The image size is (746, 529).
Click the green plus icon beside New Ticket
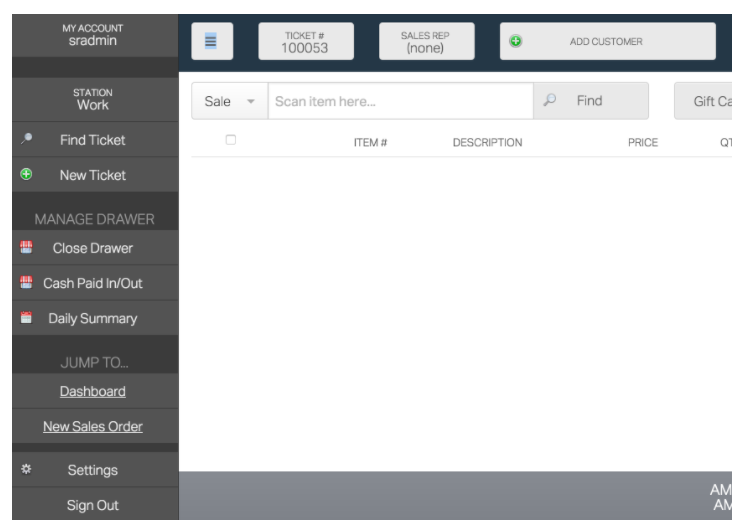26,175
